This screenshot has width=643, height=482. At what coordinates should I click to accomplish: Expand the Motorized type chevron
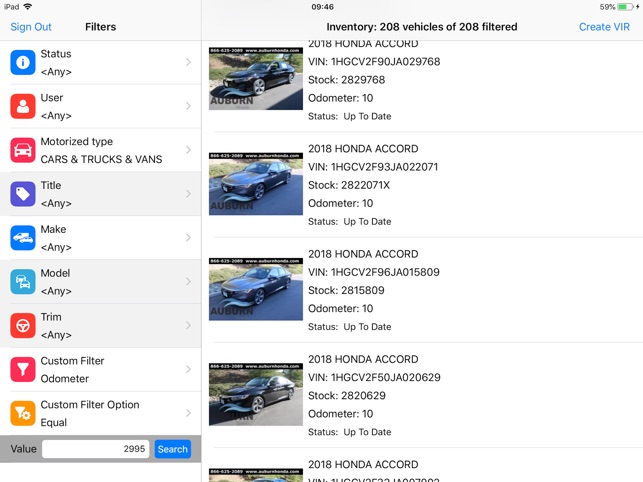[188, 150]
